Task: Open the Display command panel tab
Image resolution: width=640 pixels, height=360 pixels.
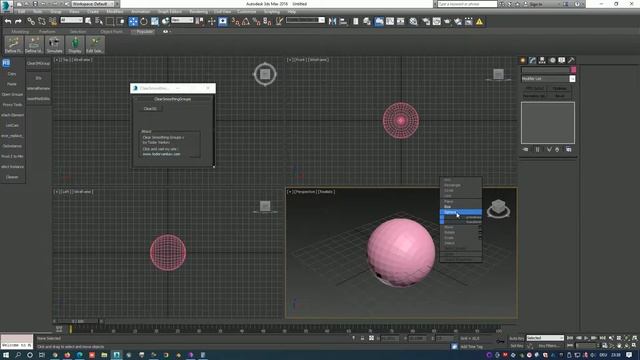Action: tap(562, 60)
